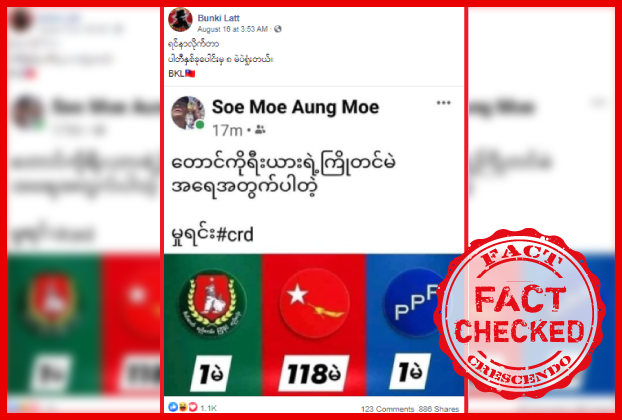
Task: Click the haha reaction icon
Action: click(183, 407)
